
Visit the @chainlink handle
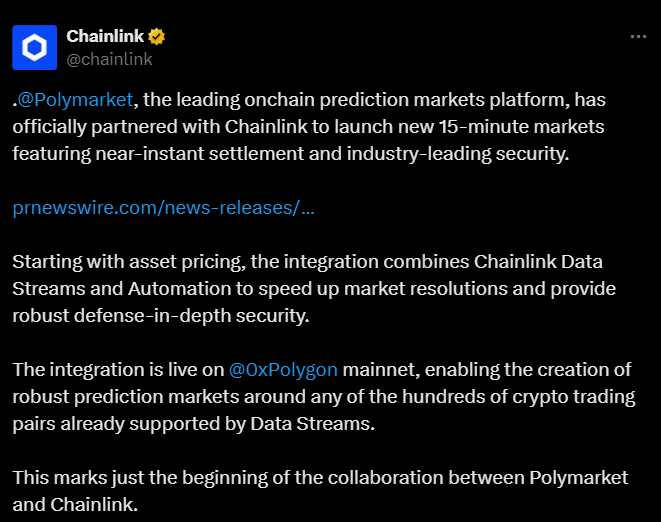109,59
